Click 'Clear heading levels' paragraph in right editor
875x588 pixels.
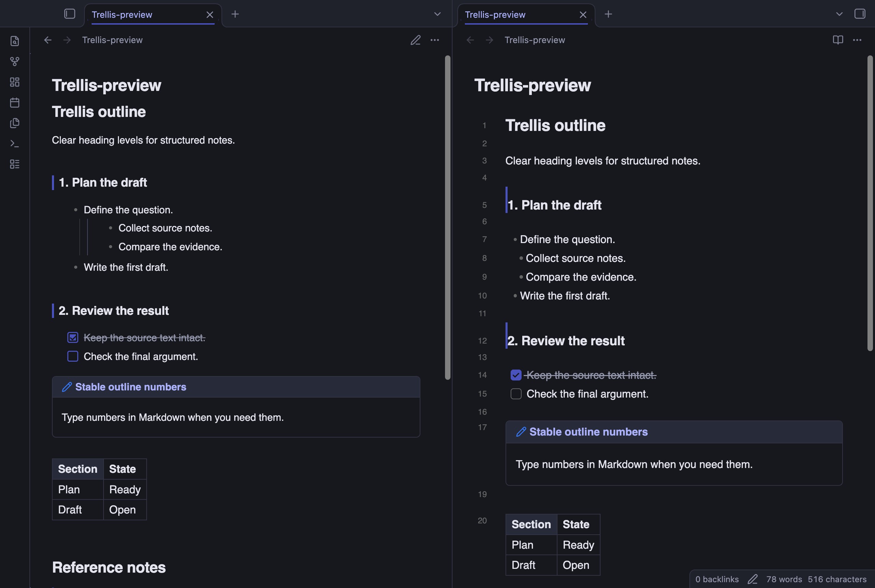point(603,161)
